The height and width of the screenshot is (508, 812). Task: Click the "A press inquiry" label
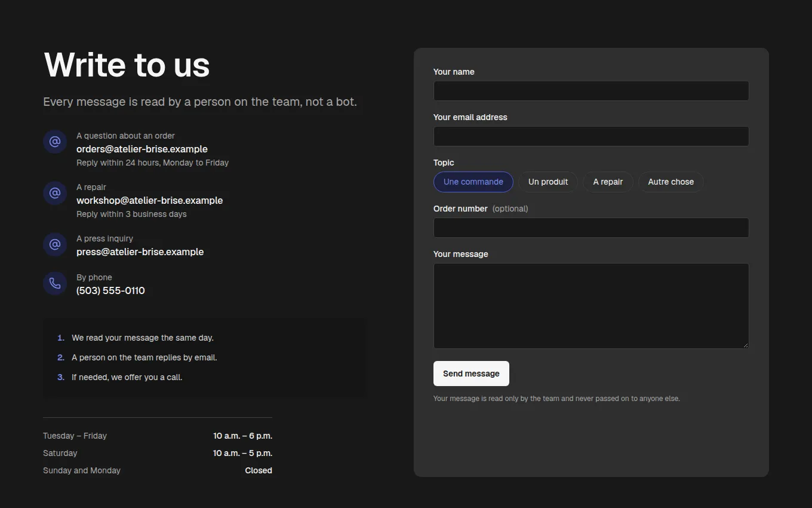click(104, 238)
